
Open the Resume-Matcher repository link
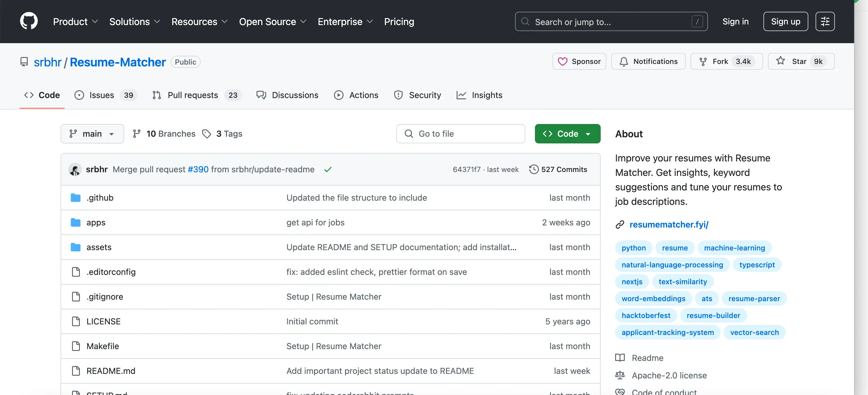click(118, 62)
